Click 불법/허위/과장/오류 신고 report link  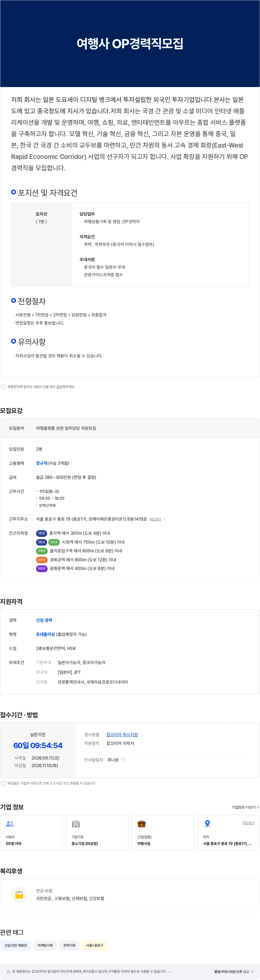[x=232, y=972]
